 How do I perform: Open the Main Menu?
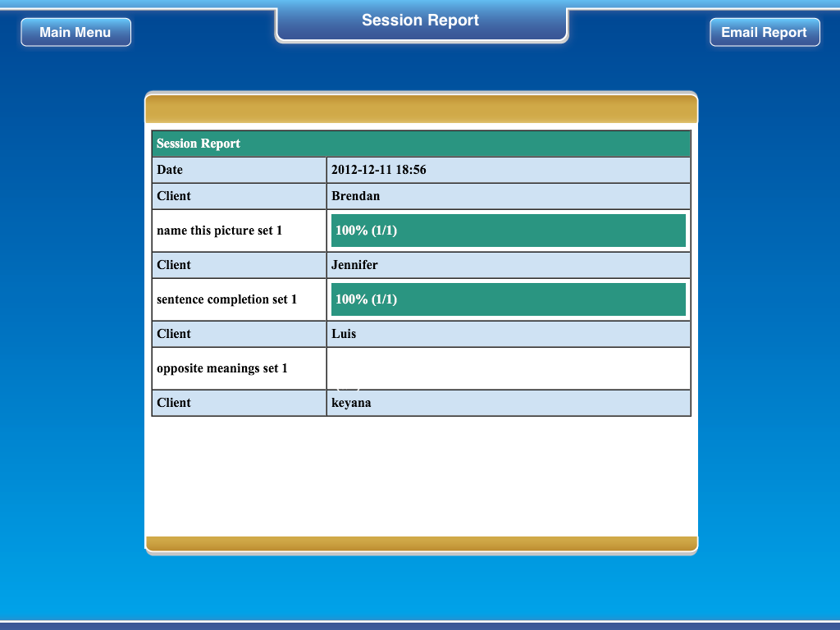point(75,32)
